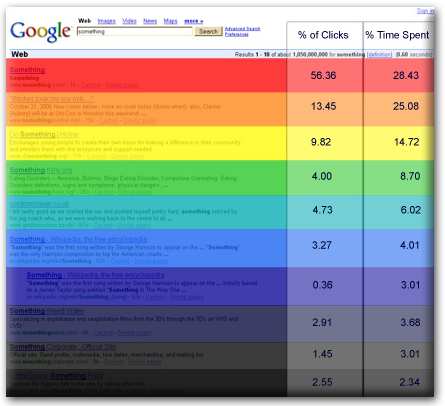Open the result title in the orange band

(52, 99)
